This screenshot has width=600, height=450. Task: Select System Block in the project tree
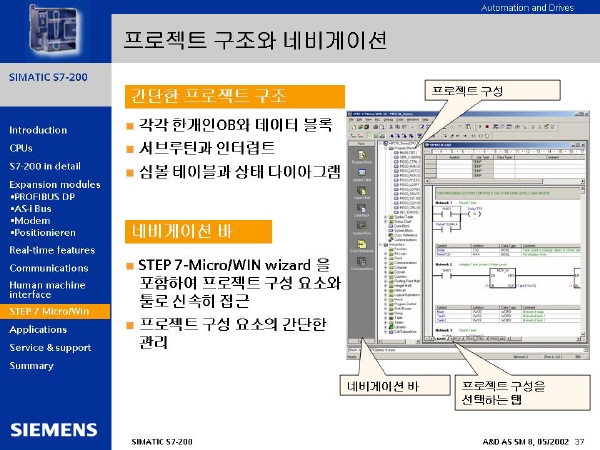pyautogui.click(x=402, y=231)
